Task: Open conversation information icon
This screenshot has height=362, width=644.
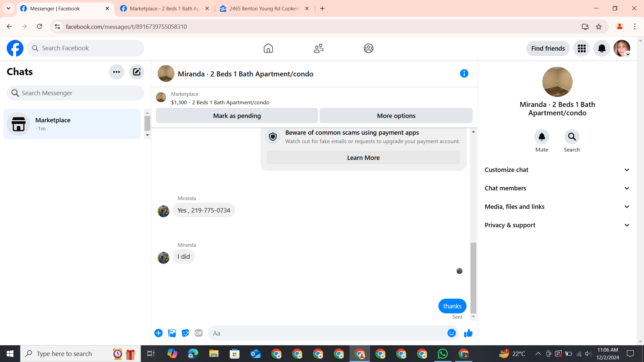Action: [x=464, y=73]
